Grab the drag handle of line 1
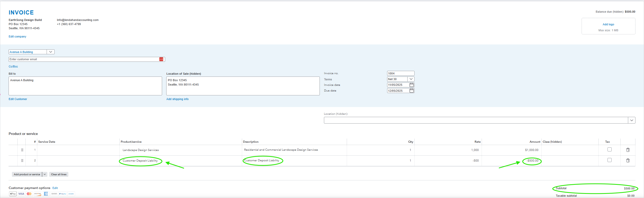644x198 pixels. click(x=22, y=150)
